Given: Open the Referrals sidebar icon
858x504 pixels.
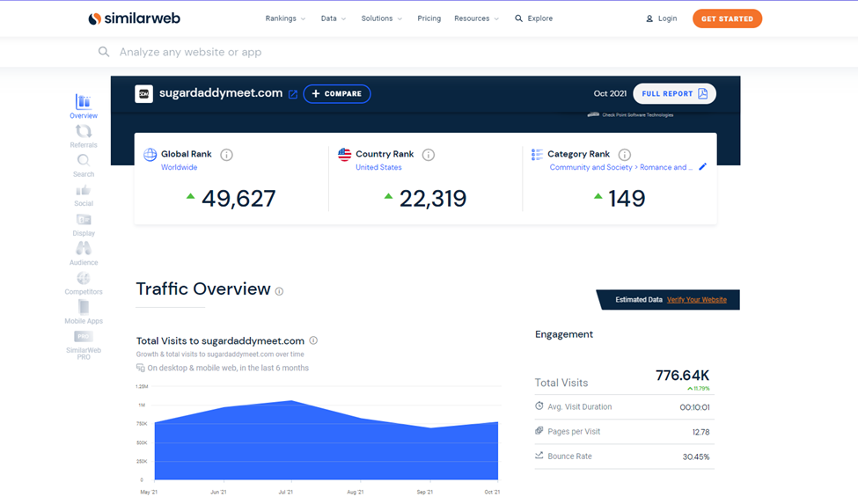Looking at the screenshot, I should [x=84, y=132].
